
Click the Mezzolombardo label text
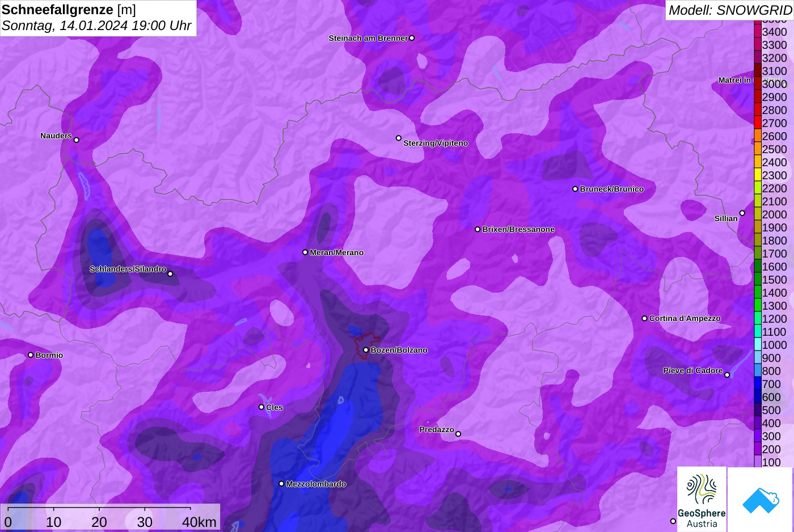(x=316, y=484)
